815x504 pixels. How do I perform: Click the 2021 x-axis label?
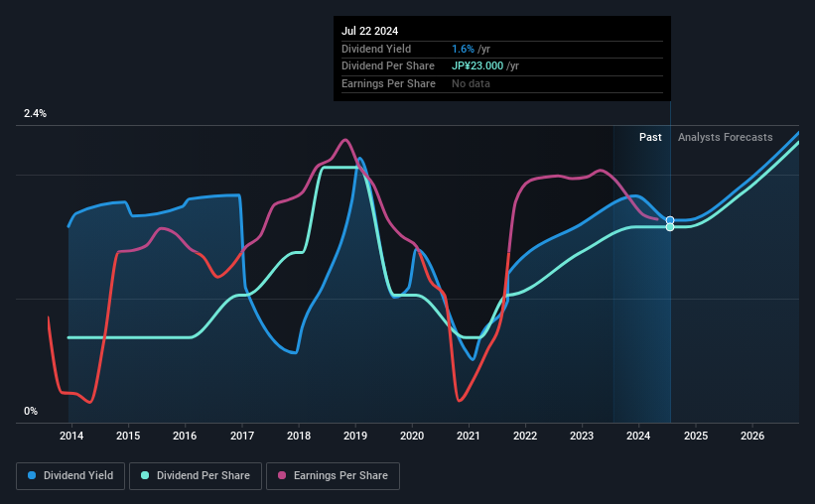469,436
